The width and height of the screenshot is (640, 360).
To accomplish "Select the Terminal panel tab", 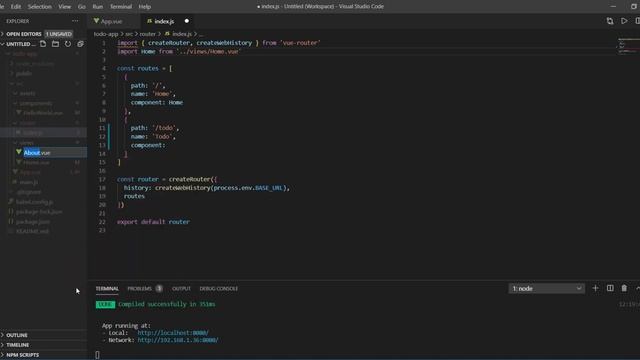I will coord(107,288).
